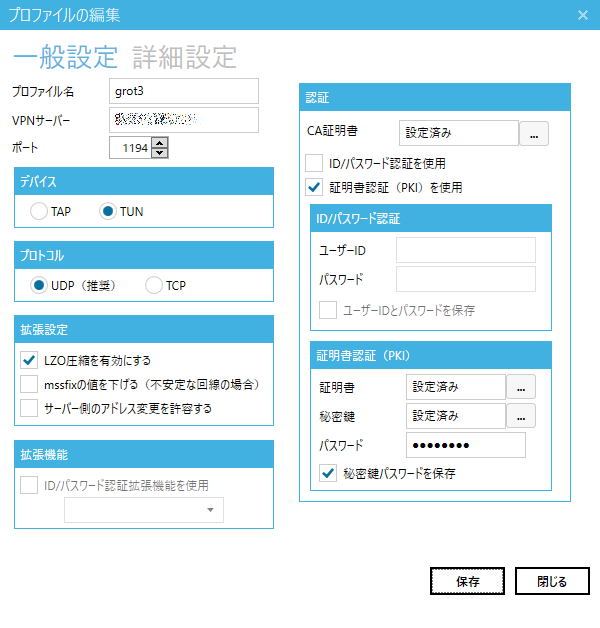
Task: Disable the LZO圧縮を有効にする checkbox
Action: click(29, 360)
